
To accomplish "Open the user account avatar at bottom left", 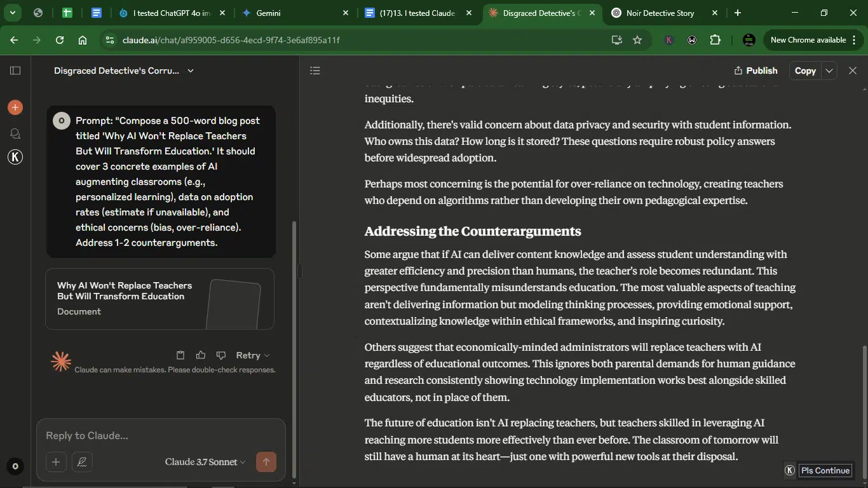I will (x=15, y=466).
